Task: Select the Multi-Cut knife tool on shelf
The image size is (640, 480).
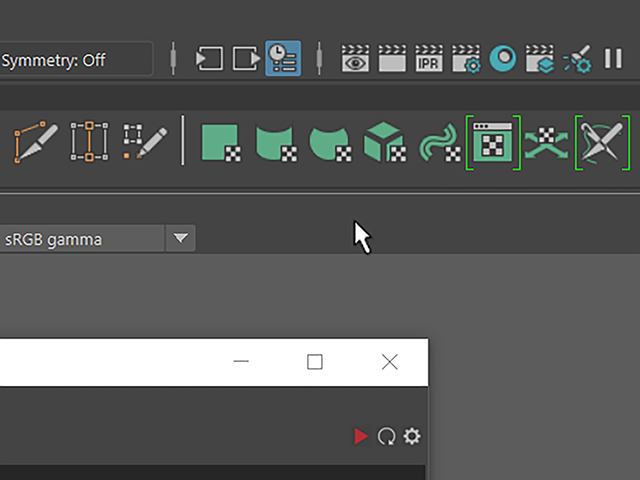Action: [x=36, y=141]
